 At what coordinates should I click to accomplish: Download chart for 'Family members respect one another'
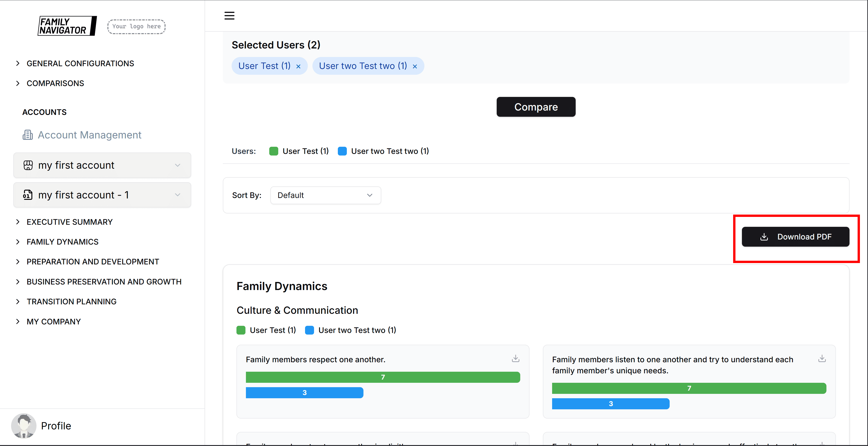515,359
